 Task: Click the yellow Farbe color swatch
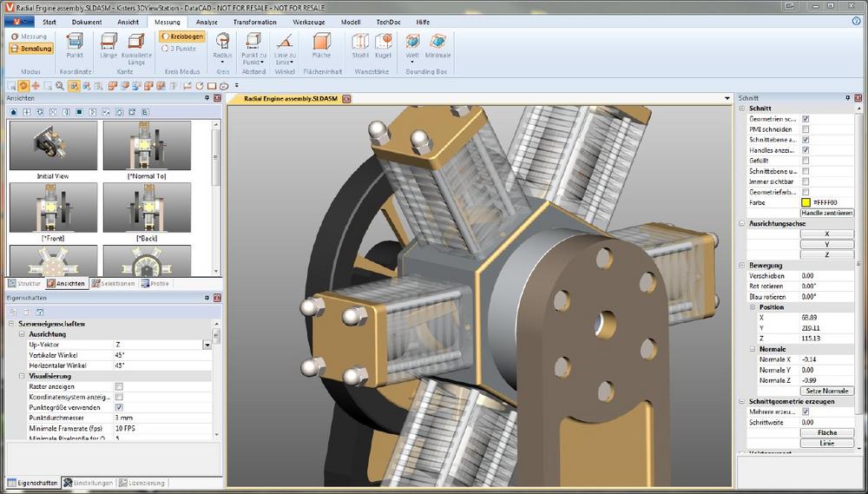click(806, 202)
